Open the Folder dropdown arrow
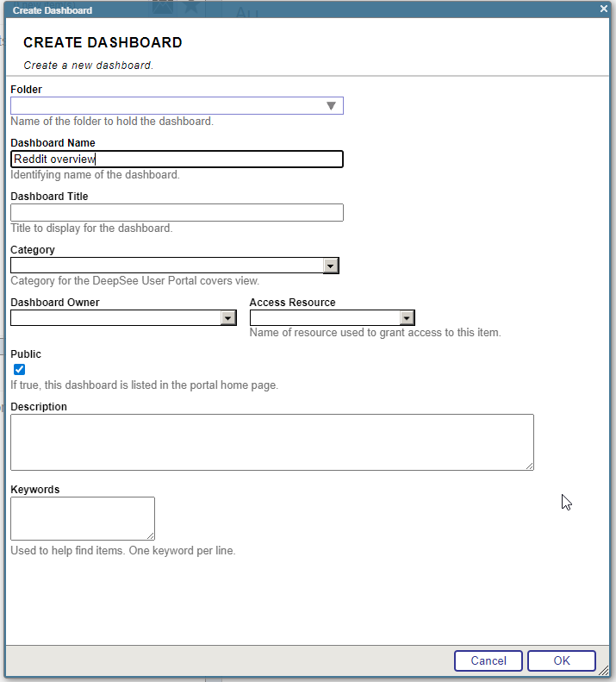 pos(331,106)
